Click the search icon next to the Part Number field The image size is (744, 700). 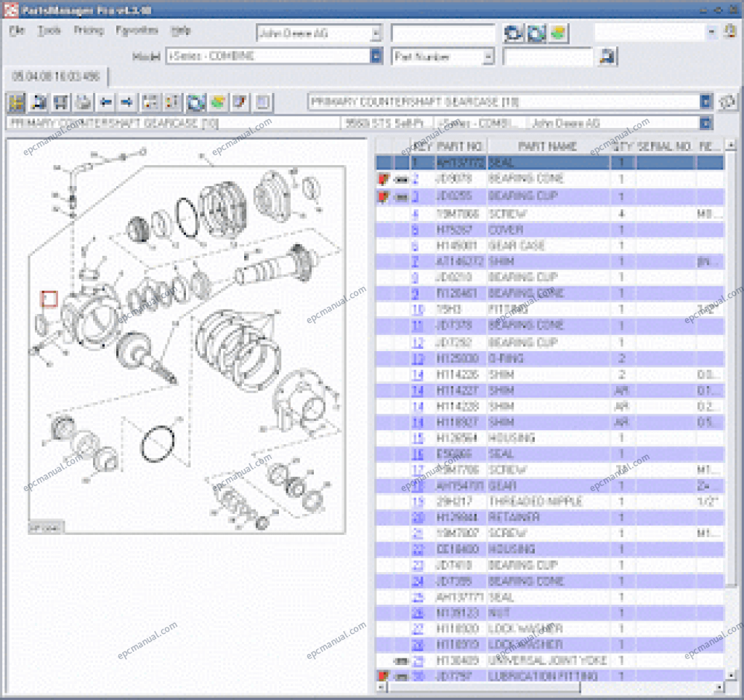[607, 57]
